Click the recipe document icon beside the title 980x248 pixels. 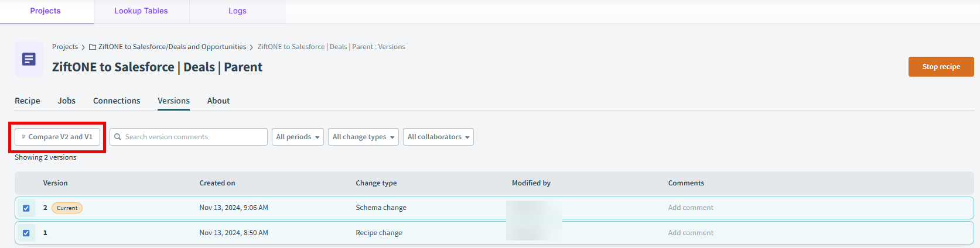click(x=29, y=59)
